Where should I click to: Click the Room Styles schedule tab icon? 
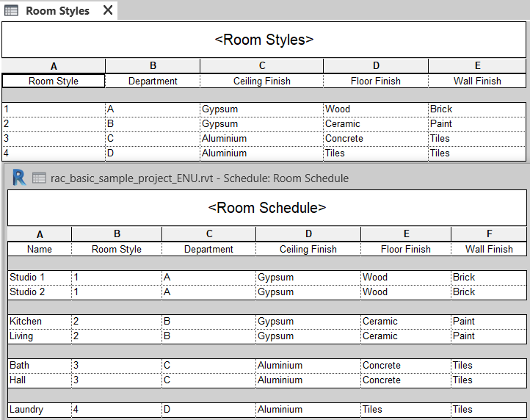tap(11, 10)
